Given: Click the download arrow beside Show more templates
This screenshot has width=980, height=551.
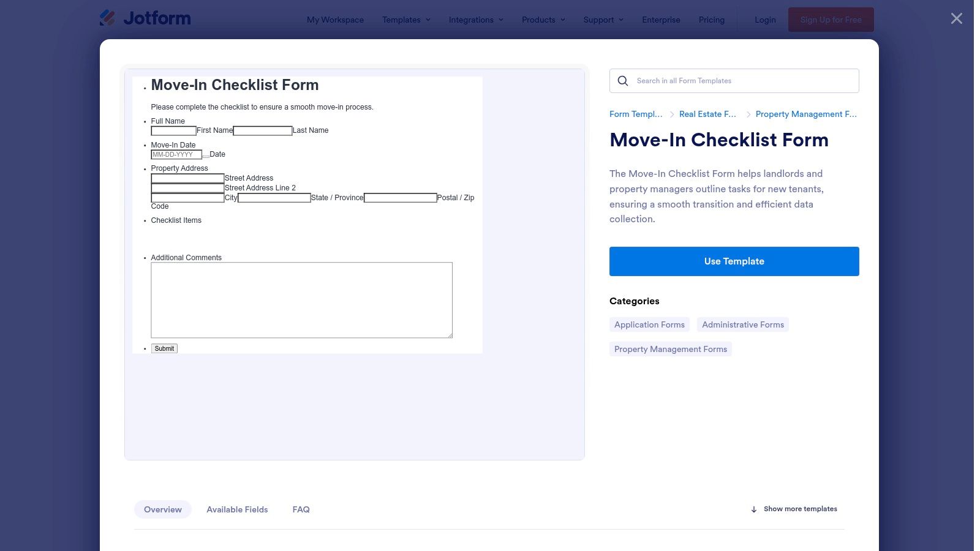Looking at the screenshot, I should click(753, 509).
